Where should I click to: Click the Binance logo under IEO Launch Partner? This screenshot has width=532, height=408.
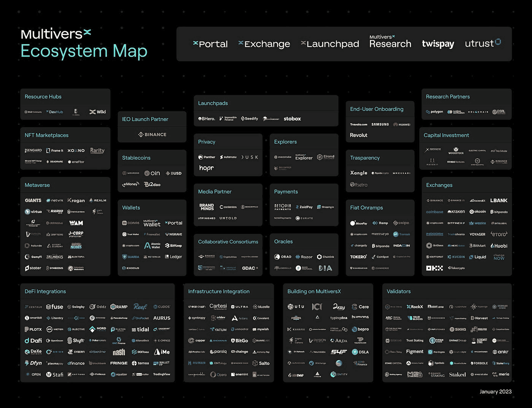(152, 135)
